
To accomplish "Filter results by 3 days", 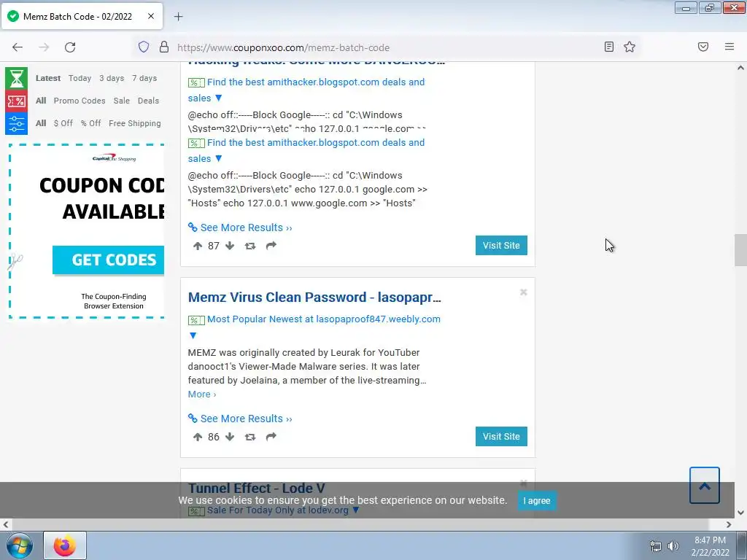I will (112, 78).
